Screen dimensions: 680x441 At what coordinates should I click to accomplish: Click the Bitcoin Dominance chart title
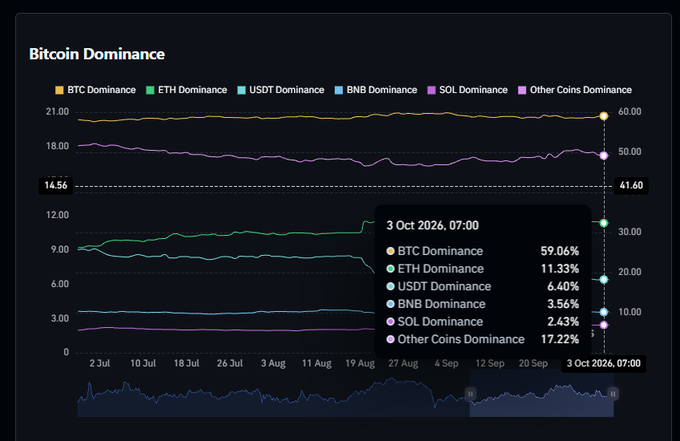(97, 54)
